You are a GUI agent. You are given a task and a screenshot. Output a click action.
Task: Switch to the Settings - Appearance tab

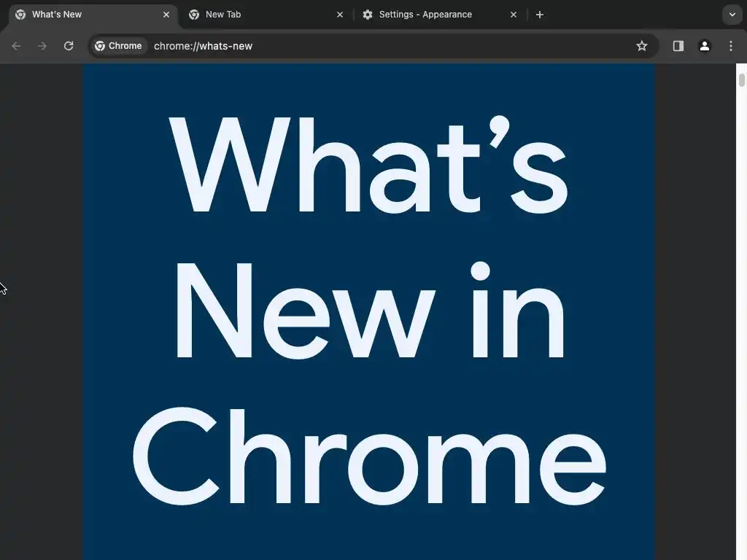click(x=440, y=15)
